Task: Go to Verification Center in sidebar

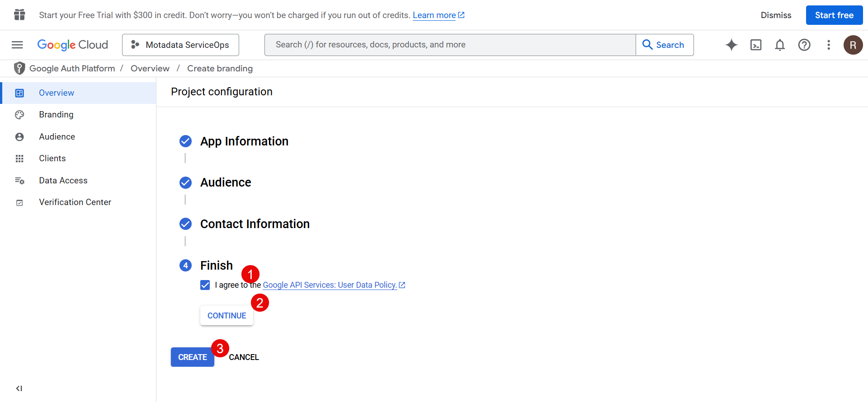Action: pyautogui.click(x=75, y=202)
